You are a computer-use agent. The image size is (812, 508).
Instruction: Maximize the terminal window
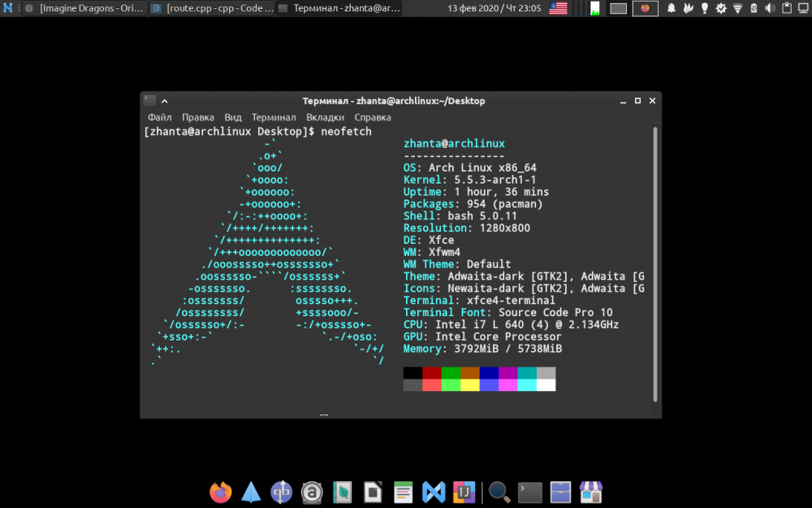[637, 101]
